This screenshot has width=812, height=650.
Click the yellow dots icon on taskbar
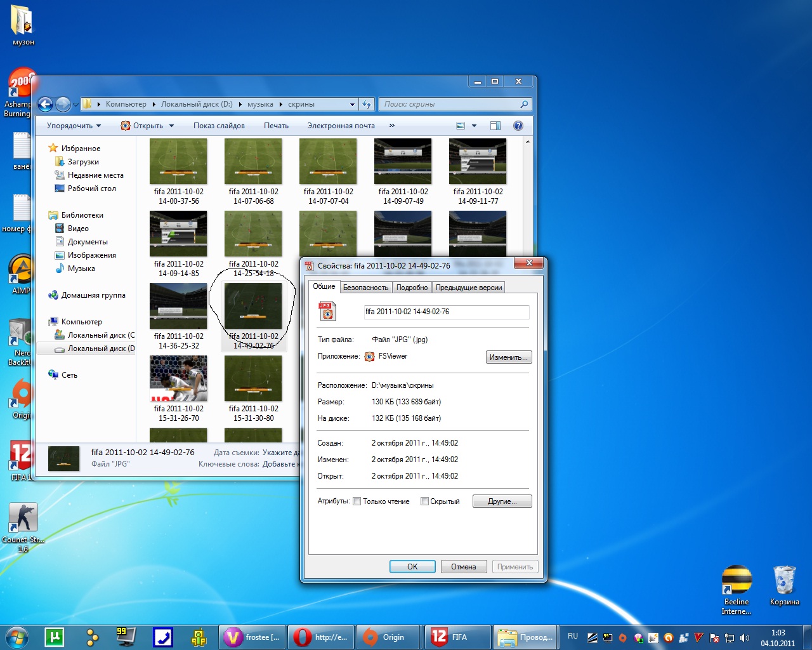click(x=93, y=637)
